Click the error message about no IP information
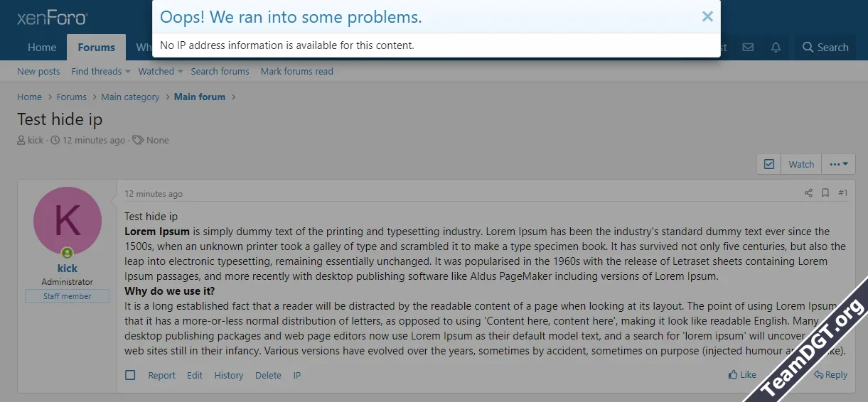This screenshot has height=402, width=868. (286, 45)
